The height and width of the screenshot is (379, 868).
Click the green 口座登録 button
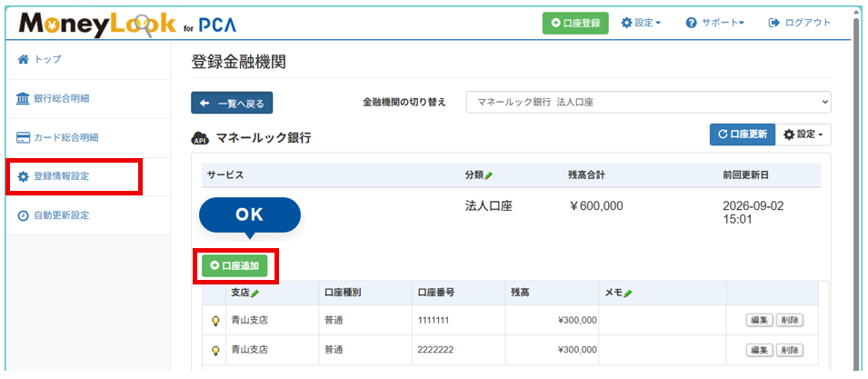[575, 24]
